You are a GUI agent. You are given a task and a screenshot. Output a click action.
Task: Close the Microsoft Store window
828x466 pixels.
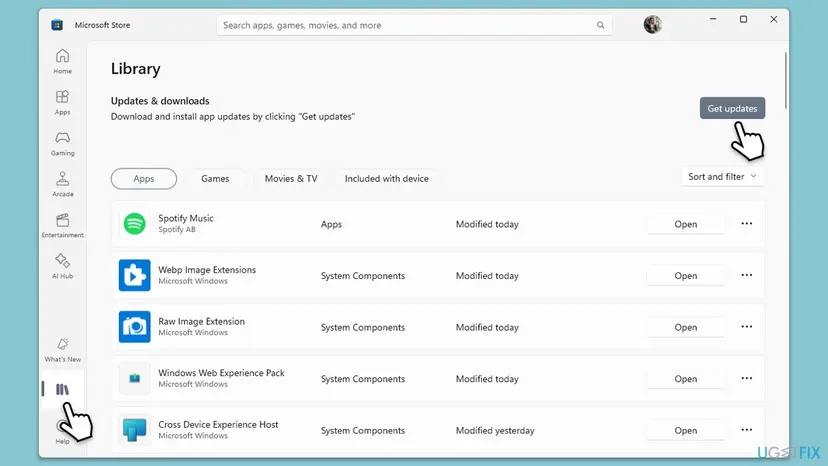[x=774, y=19]
